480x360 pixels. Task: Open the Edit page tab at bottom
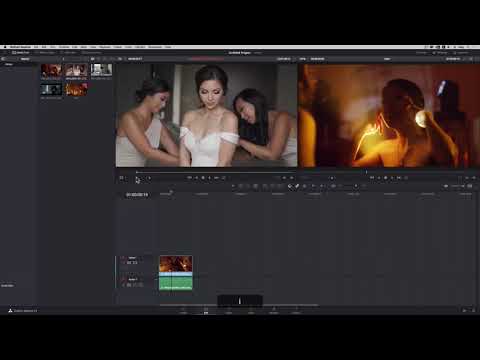[x=206, y=311]
